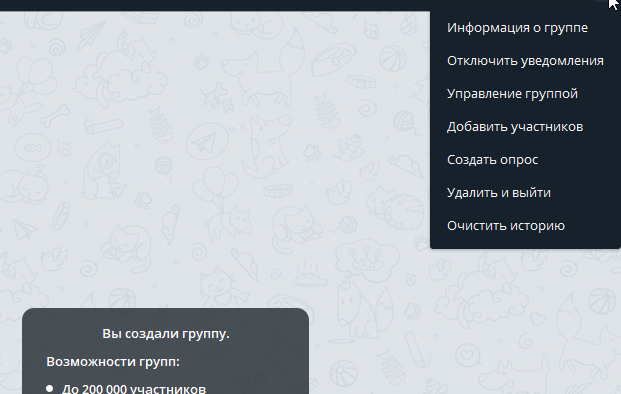
Task: Click 'Очистить историю' menu entry
Action: click(525, 226)
